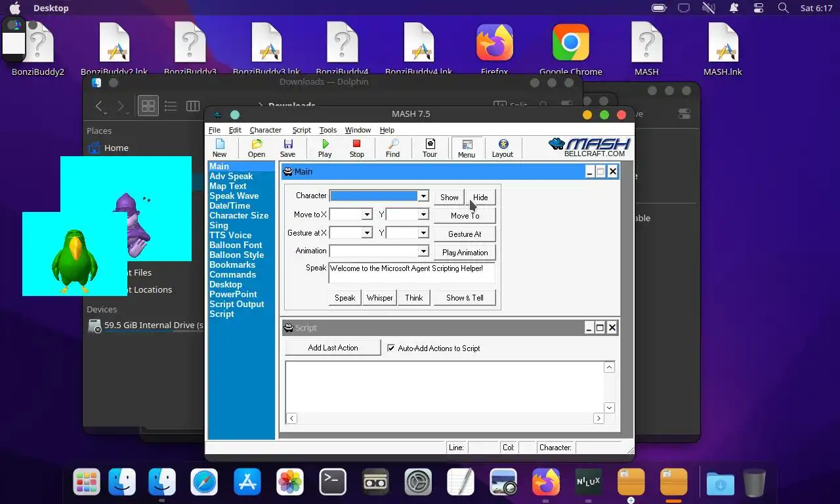Open the App Store dock icon

tap(247, 482)
